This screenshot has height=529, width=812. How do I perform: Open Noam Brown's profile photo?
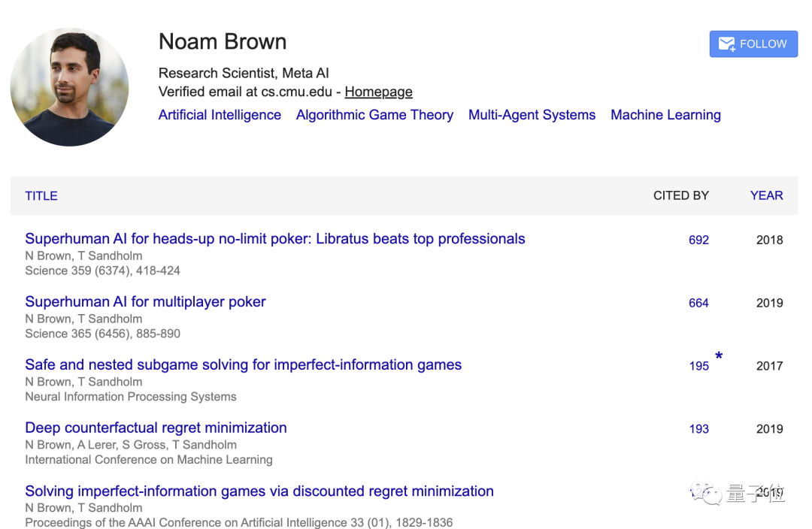pos(69,87)
